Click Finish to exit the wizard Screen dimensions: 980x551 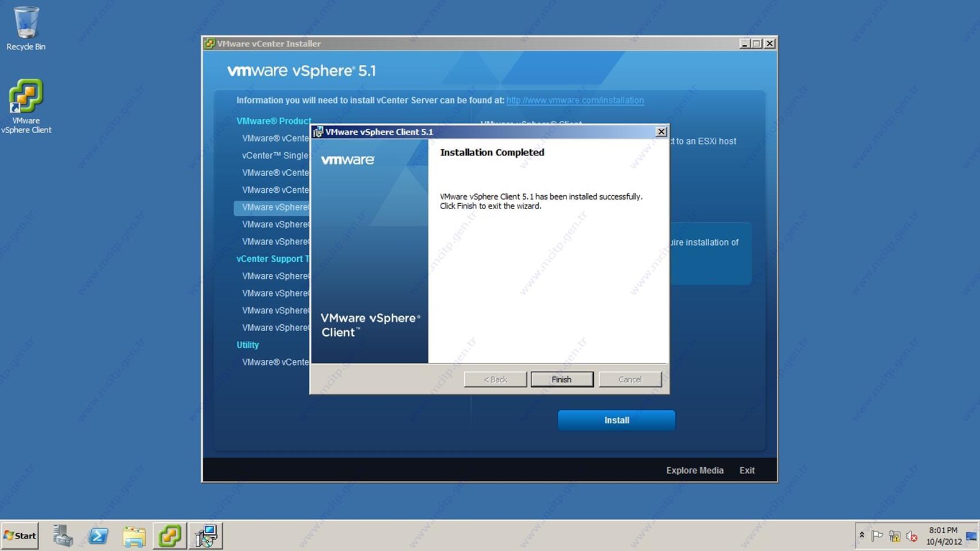(x=562, y=379)
